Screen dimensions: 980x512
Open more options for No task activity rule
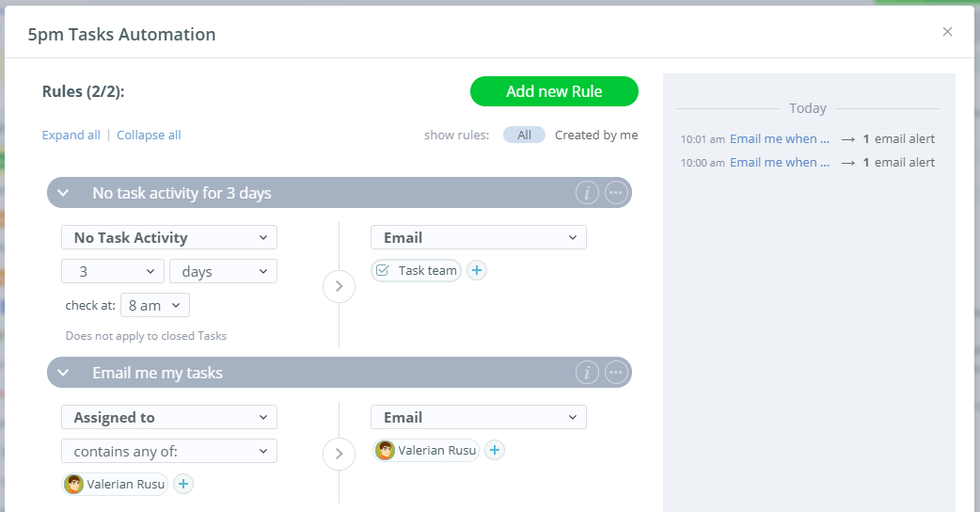[x=616, y=193]
